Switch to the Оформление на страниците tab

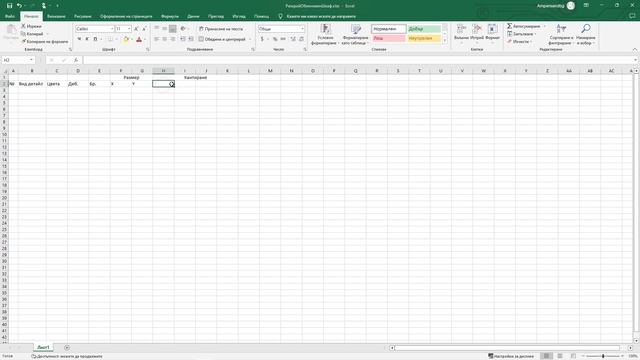tap(126, 16)
